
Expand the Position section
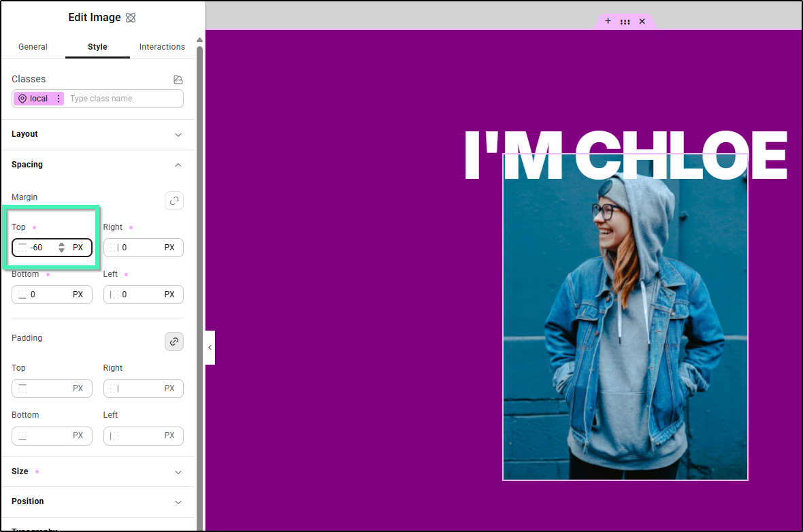pyautogui.click(x=97, y=501)
